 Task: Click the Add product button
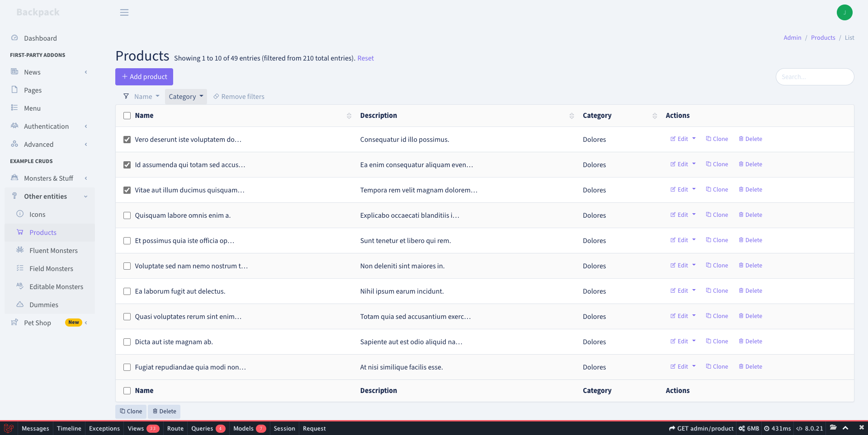(x=144, y=77)
